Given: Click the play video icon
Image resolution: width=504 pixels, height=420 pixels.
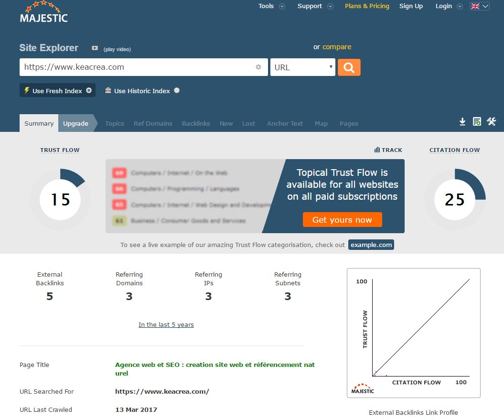Looking at the screenshot, I should [x=95, y=48].
